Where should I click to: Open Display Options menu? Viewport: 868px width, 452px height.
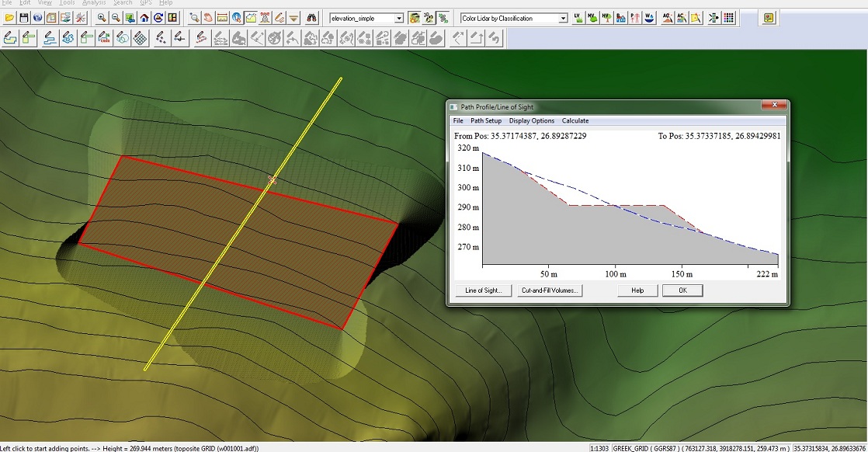coord(531,120)
